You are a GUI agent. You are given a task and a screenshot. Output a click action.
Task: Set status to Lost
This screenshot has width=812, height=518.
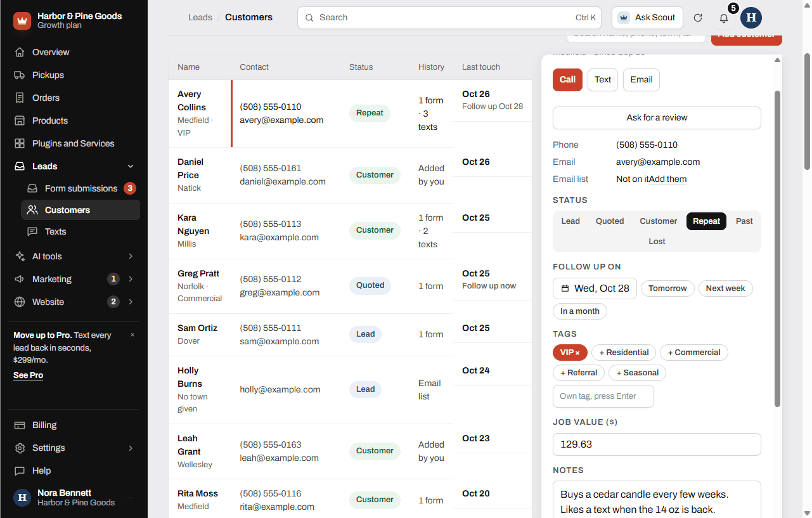657,242
